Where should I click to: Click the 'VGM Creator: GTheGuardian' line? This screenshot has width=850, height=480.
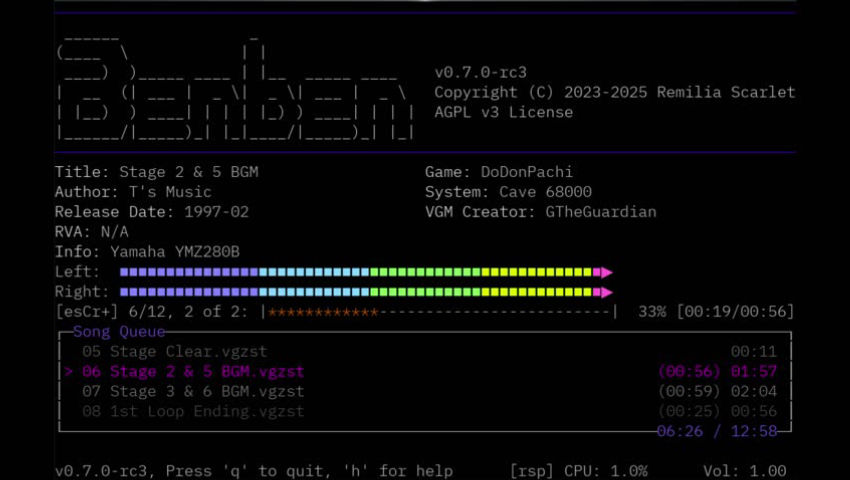coord(540,212)
